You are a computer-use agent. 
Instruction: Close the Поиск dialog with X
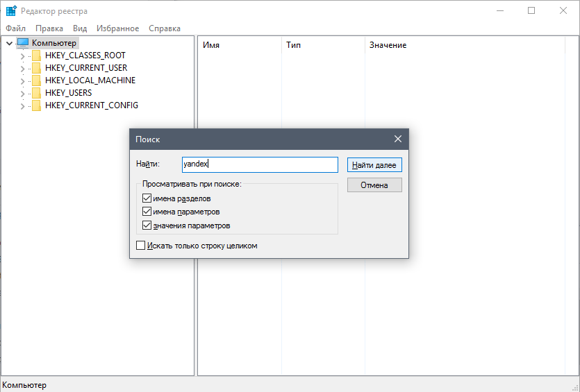(398, 139)
